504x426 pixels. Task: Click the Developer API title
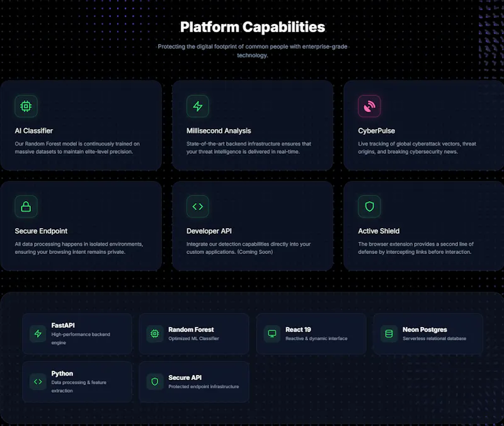click(209, 231)
